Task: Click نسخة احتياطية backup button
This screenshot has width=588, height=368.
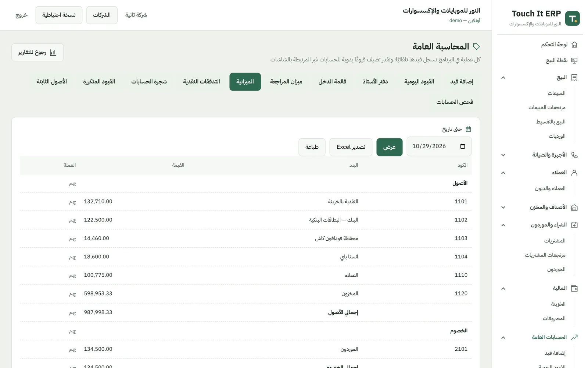Action: click(59, 15)
